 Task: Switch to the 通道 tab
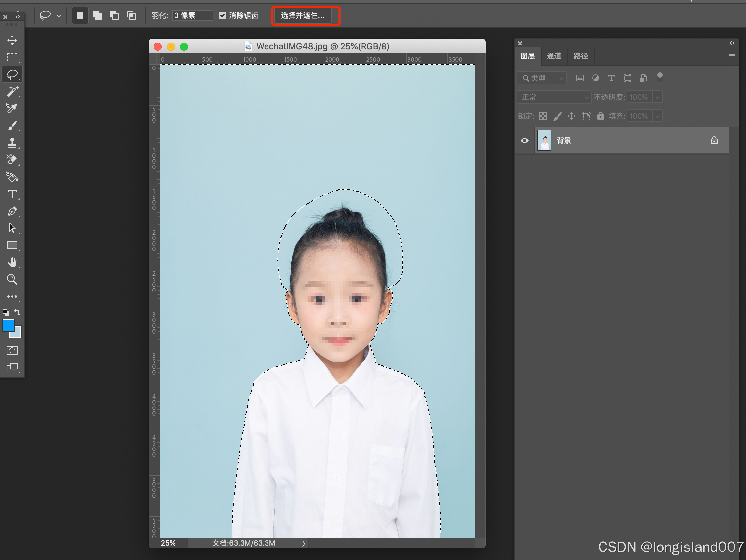[x=554, y=56]
